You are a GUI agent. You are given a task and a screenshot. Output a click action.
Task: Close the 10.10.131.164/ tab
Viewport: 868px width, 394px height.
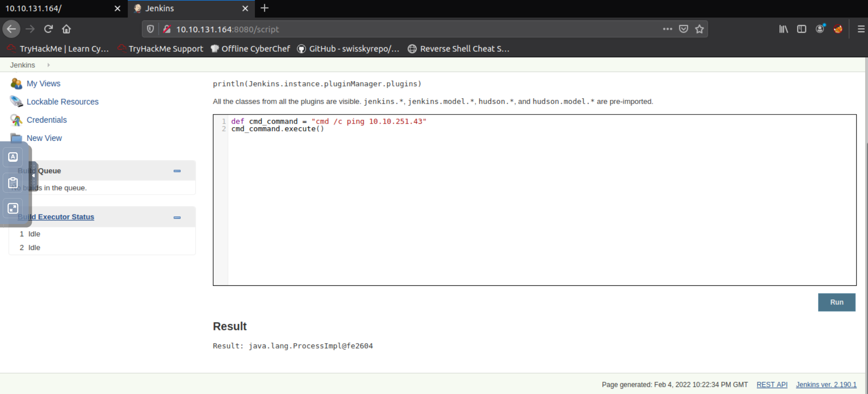tap(117, 8)
